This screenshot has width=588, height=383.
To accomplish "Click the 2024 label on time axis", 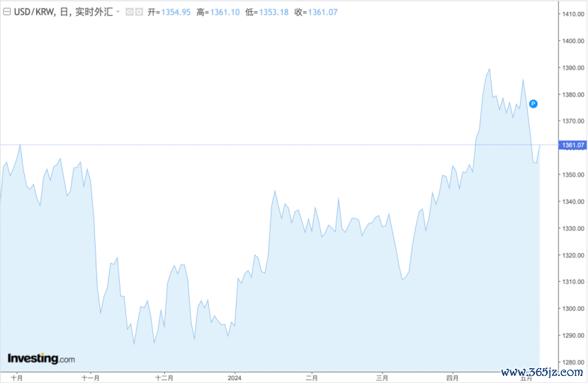I will coord(236,378).
